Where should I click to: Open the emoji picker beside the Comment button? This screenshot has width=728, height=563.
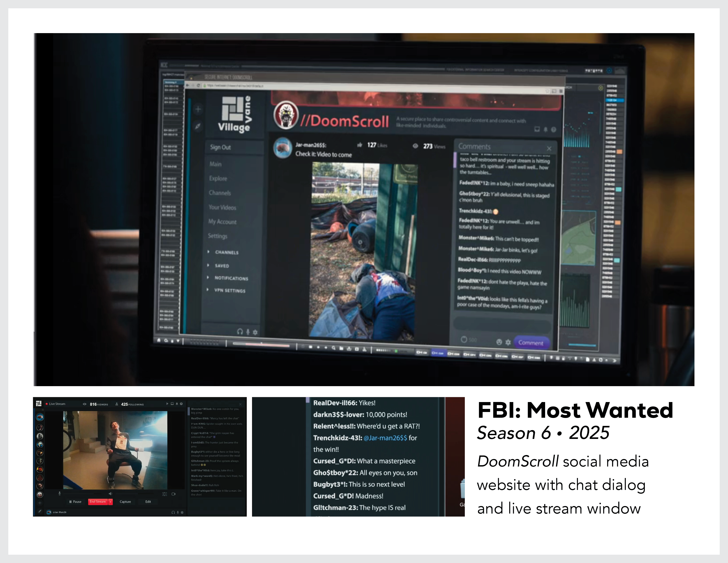point(499,342)
